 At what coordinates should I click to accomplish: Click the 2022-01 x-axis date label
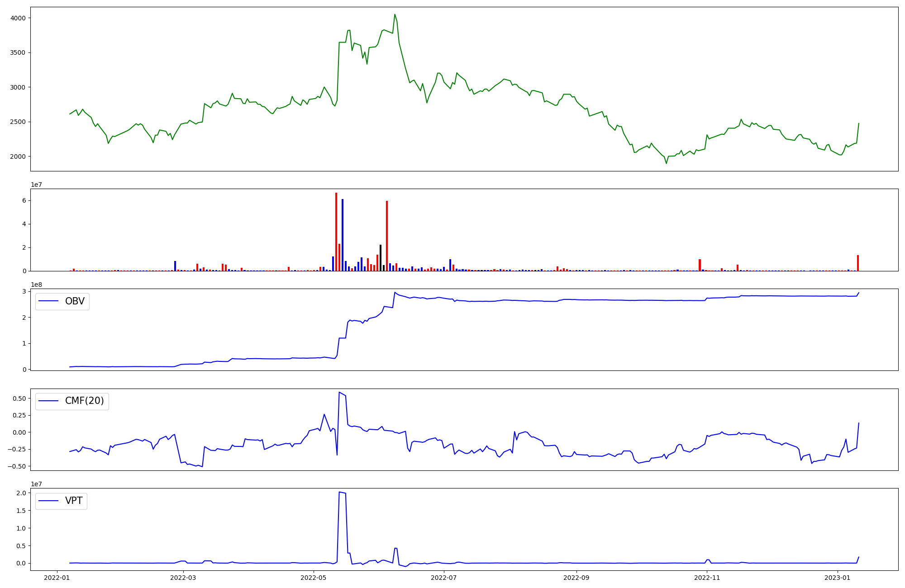coord(57,578)
